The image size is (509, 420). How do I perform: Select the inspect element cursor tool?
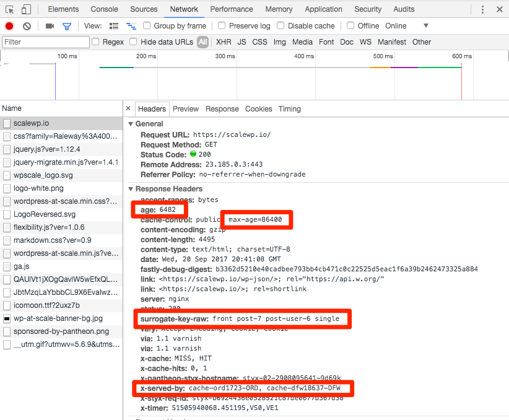(10, 9)
